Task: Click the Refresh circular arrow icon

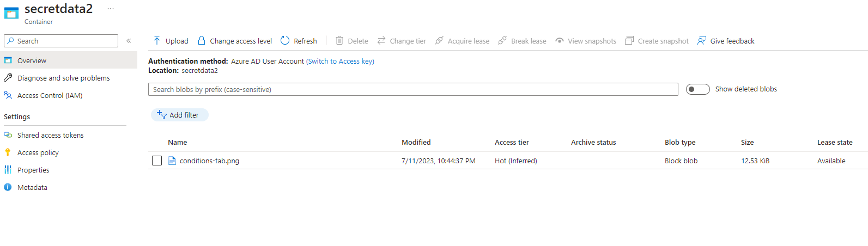Action: (x=285, y=40)
